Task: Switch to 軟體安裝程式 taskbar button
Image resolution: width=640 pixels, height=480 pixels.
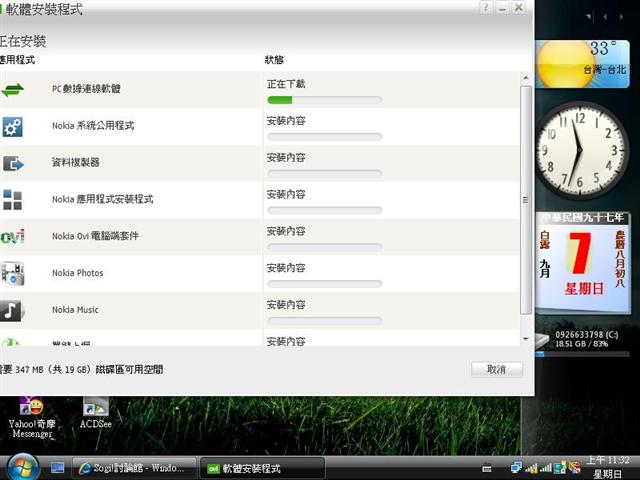Action: coord(263,468)
